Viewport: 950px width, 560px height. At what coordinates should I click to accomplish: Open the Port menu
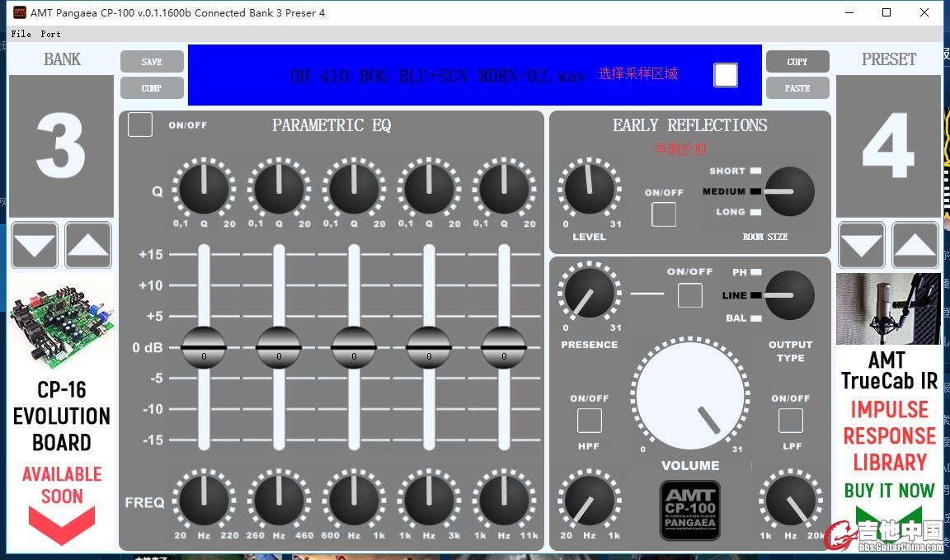point(50,34)
